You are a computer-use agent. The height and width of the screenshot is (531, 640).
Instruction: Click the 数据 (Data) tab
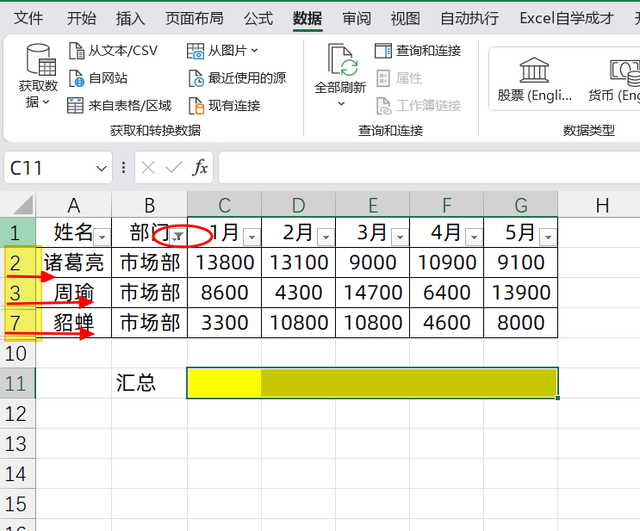(x=307, y=18)
